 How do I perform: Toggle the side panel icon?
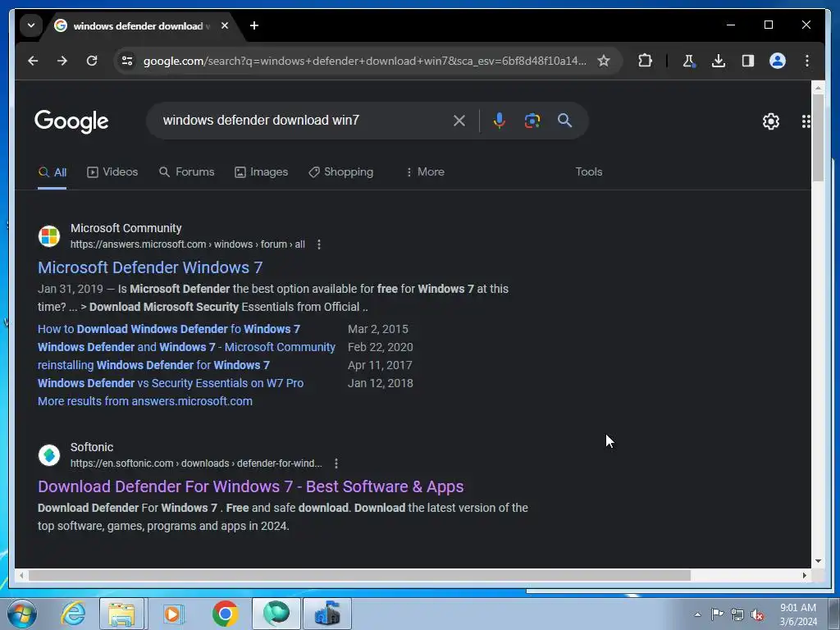748,61
